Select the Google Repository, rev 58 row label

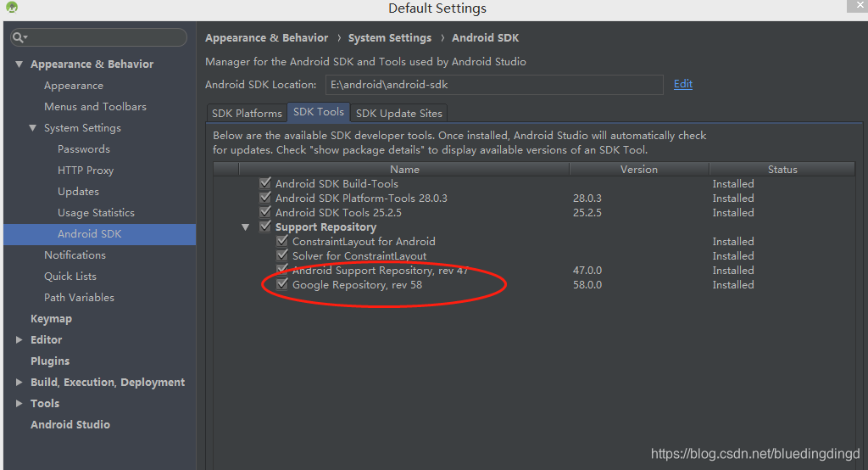(x=357, y=285)
